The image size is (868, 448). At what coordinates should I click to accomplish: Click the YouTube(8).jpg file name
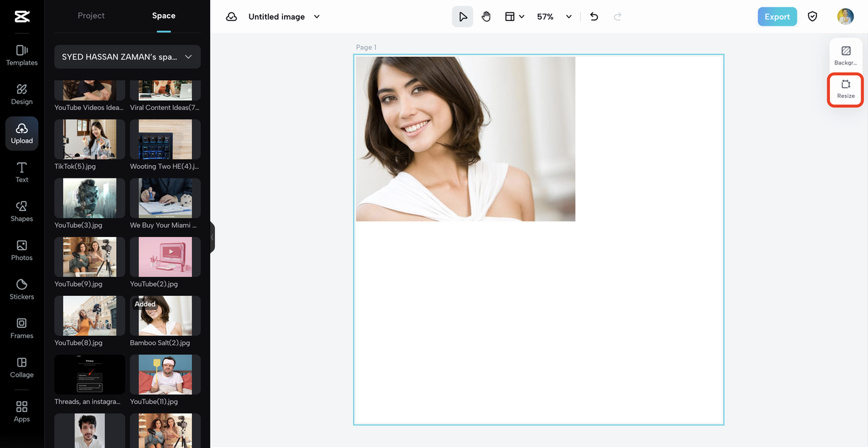79,343
